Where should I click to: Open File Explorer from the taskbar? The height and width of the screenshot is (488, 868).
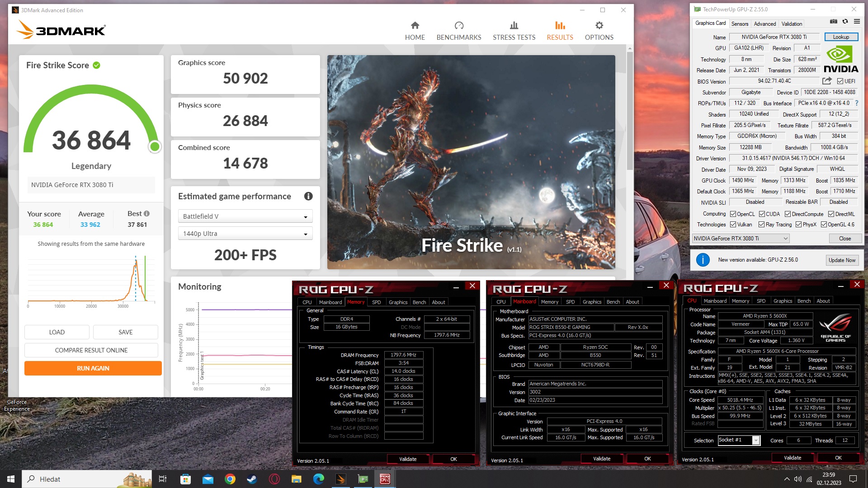[x=296, y=479]
